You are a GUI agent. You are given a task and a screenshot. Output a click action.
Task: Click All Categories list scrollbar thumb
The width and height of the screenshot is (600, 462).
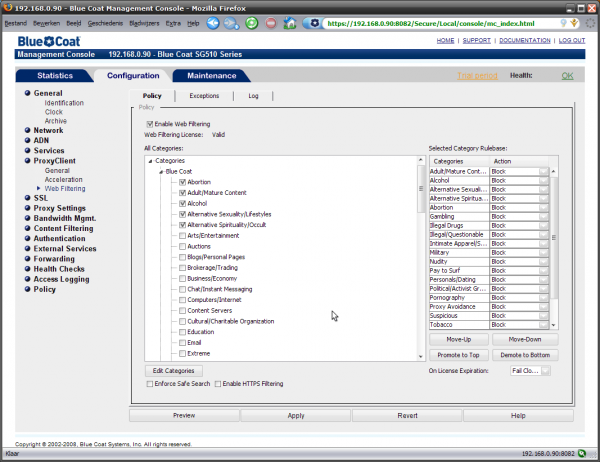click(421, 188)
